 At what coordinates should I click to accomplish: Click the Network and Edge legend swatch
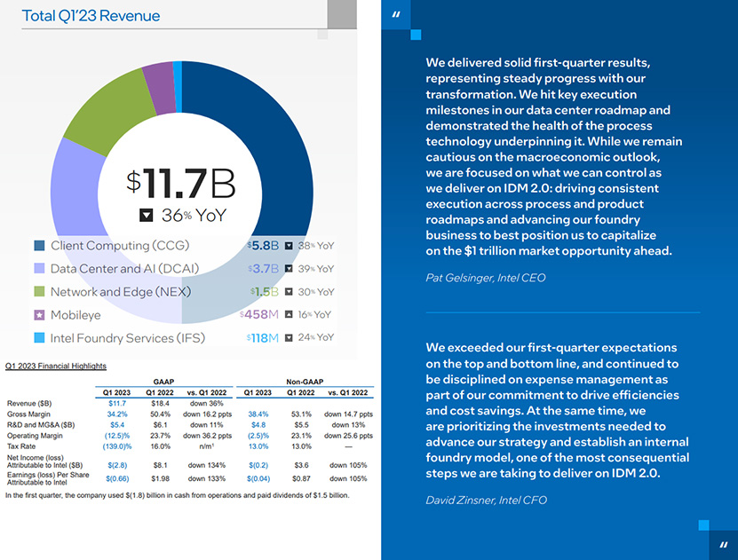pyautogui.click(x=40, y=291)
